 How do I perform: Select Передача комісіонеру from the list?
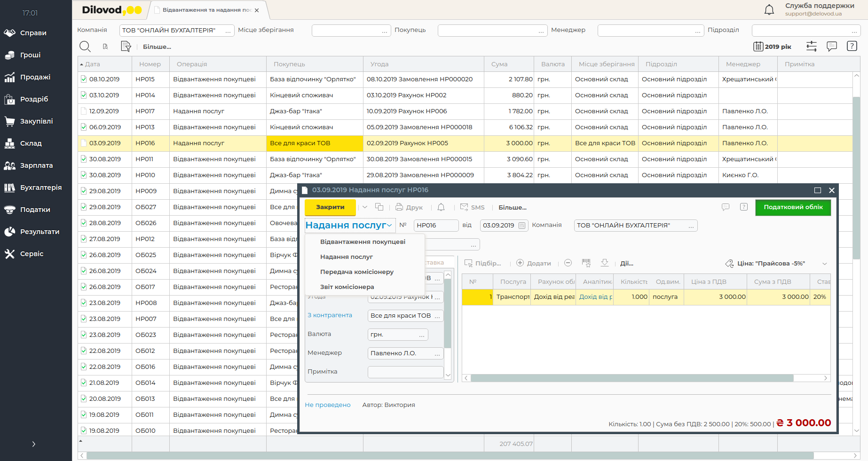[357, 272]
